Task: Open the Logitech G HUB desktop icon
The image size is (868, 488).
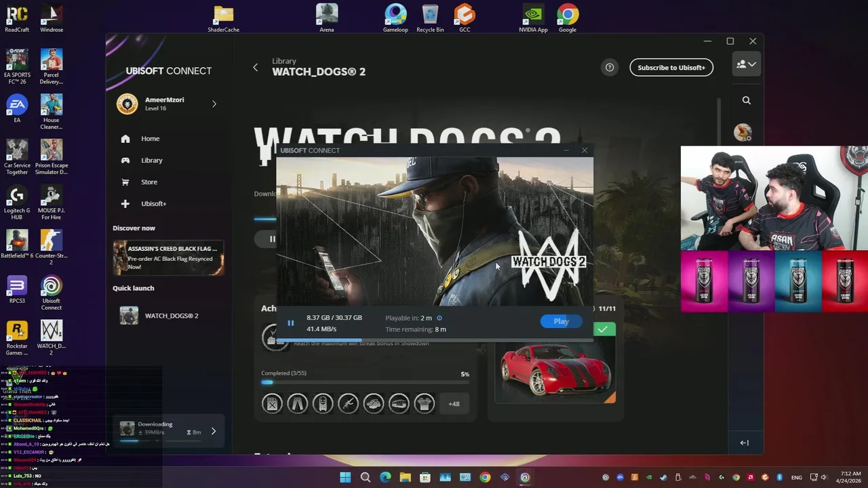Action: click(x=17, y=202)
